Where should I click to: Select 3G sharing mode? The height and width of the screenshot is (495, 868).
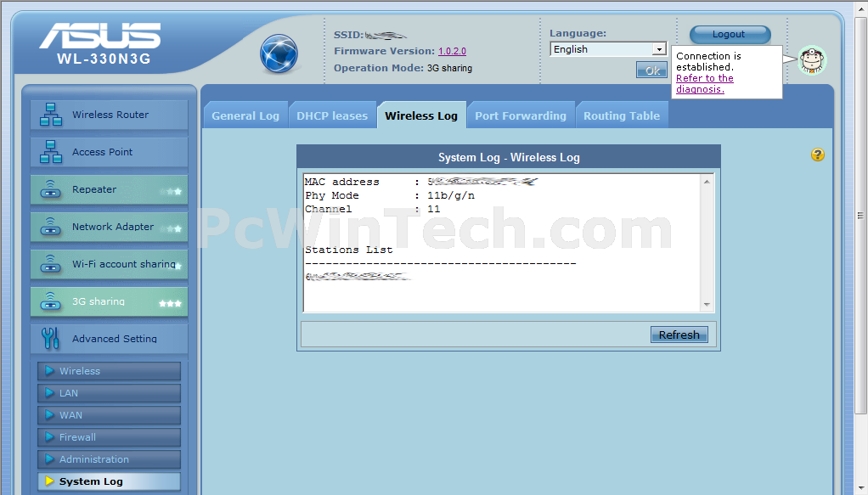[x=109, y=301]
